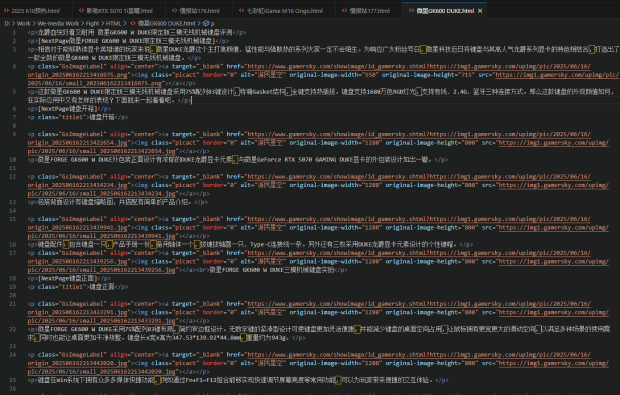Screen dimensions: 620x395
Task: Expand the Work folder in breadcrumbs
Action: [23, 24]
